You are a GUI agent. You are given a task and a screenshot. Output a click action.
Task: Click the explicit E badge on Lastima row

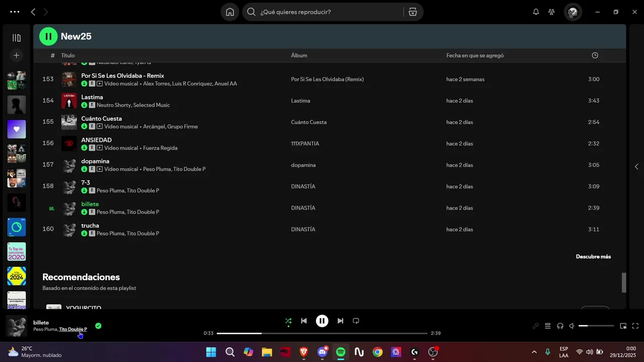[92, 105]
